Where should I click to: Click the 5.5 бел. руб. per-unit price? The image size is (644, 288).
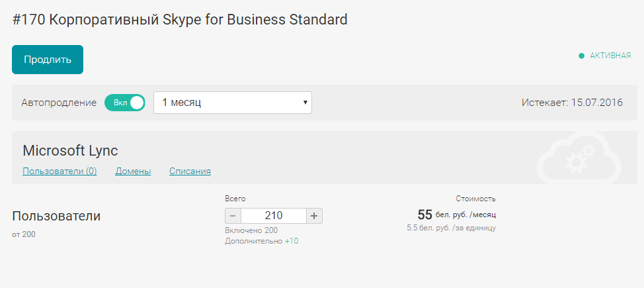click(x=451, y=228)
